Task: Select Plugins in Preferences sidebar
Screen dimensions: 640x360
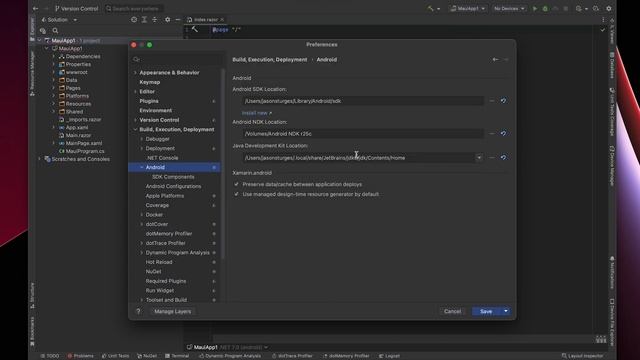Action: tap(149, 101)
